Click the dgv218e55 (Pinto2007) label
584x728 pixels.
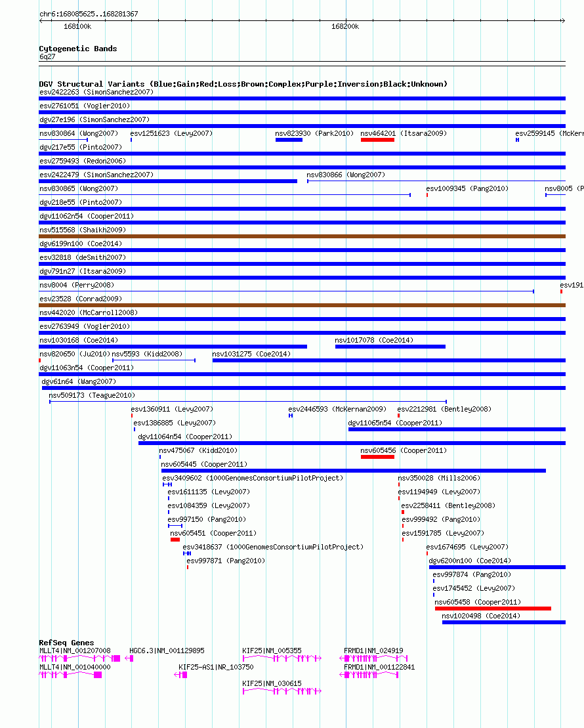pyautogui.click(x=81, y=202)
